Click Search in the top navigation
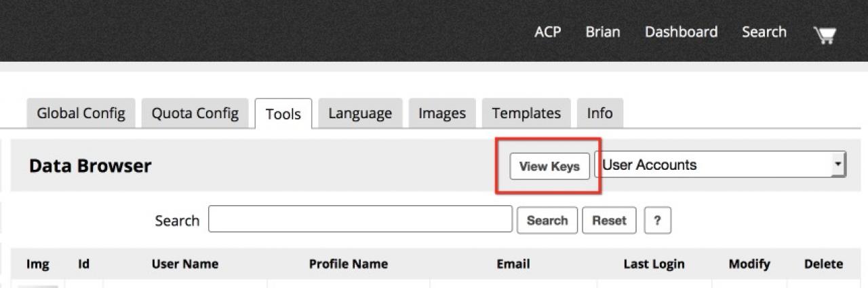The image size is (868, 288). tap(764, 32)
